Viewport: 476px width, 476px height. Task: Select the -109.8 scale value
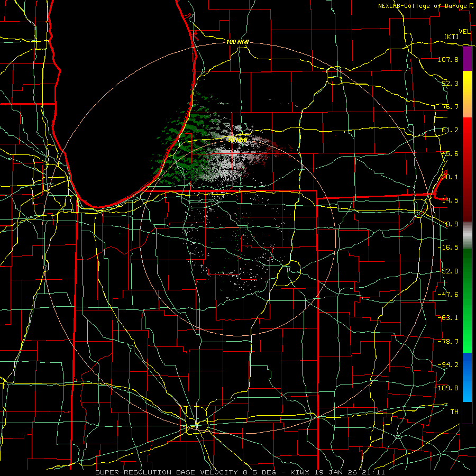pos(446,388)
